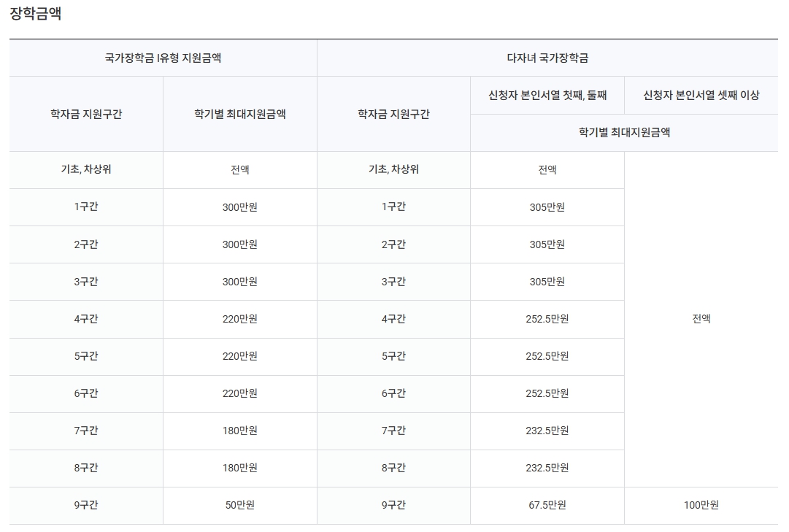Click the 220만원 cell in the 5구간 row
789x532 pixels.
click(x=240, y=356)
